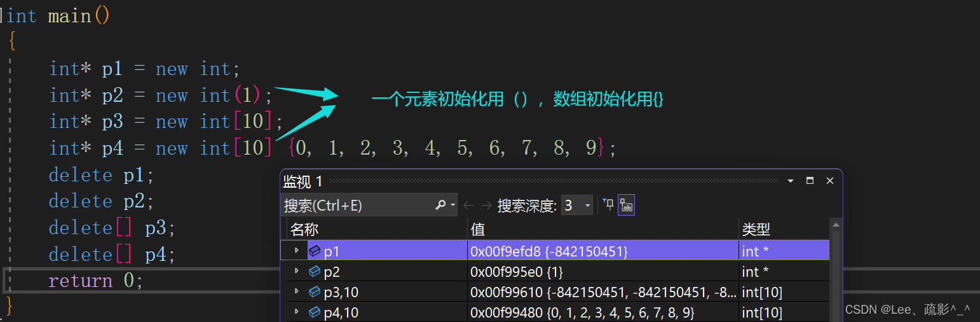The height and width of the screenshot is (322, 980).
Task: Click the int * type cell for p2
Action: (x=784, y=272)
